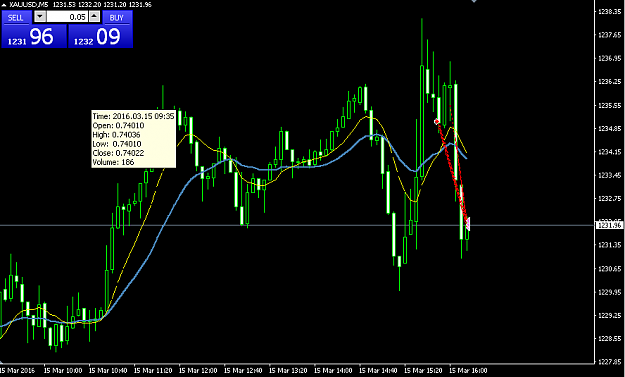Click the '15 Mar 15:20' time label

423,371
